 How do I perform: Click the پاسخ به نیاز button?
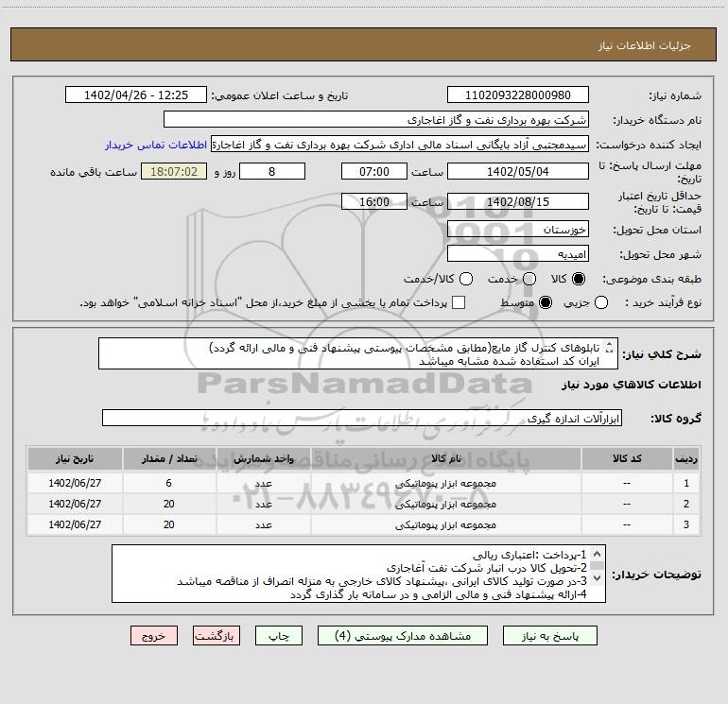click(549, 635)
